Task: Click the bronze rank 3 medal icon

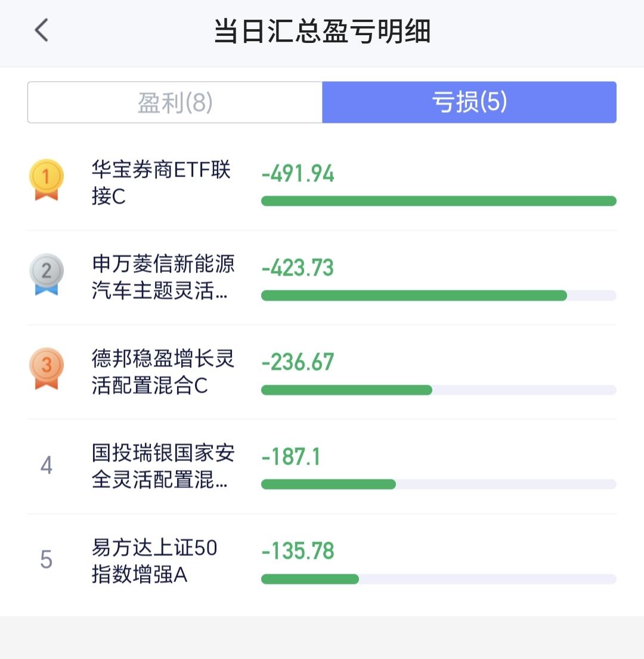Action: [x=46, y=368]
